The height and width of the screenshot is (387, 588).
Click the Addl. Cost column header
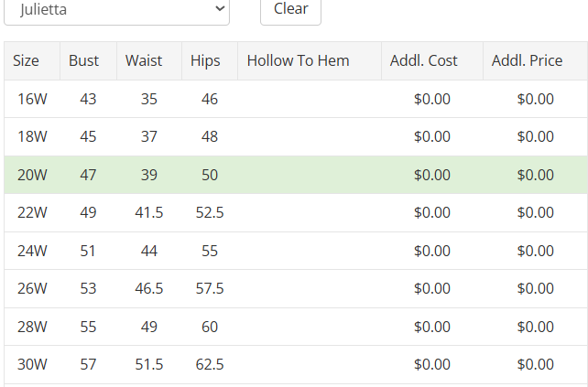tap(423, 61)
